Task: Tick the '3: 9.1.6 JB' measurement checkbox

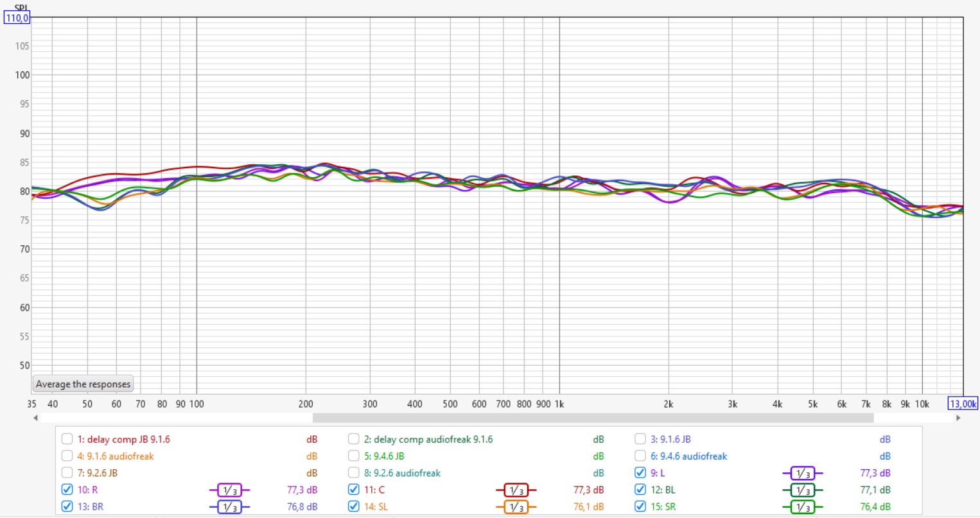Action: [x=640, y=439]
